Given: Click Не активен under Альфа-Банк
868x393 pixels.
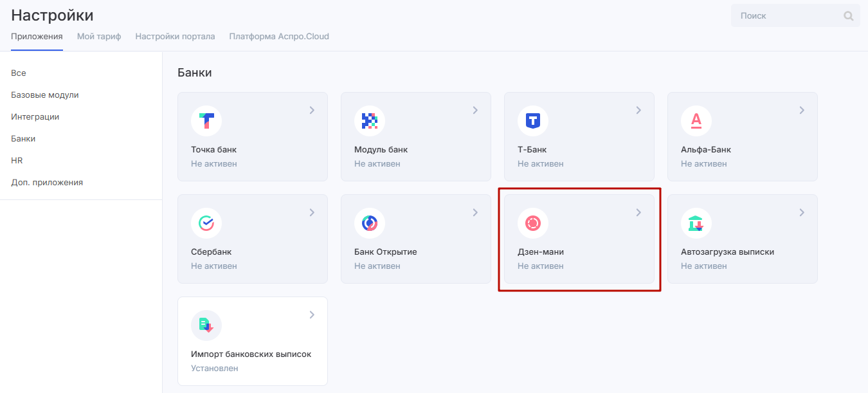Looking at the screenshot, I should pyautogui.click(x=704, y=164).
